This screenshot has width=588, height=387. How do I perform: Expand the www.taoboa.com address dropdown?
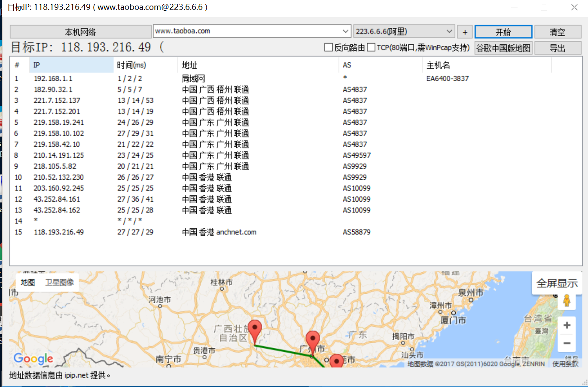tap(345, 31)
